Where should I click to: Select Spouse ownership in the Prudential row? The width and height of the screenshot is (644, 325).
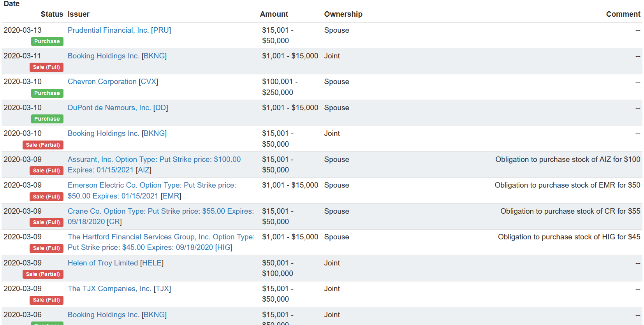click(336, 30)
